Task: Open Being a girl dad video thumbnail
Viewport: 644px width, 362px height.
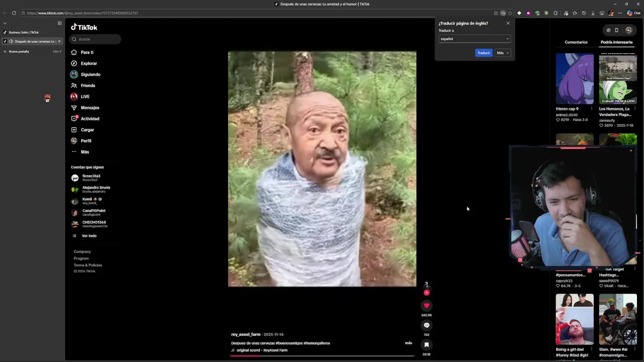Action: point(575,319)
